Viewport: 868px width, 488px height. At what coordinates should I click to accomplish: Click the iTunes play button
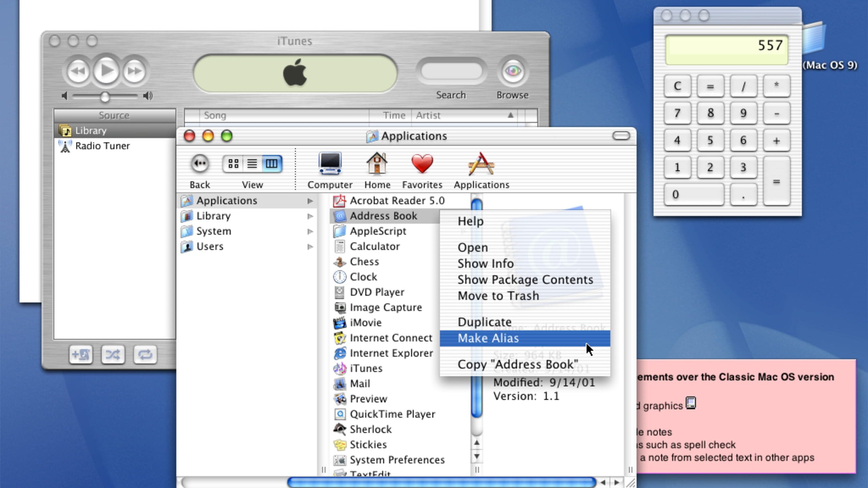(106, 70)
